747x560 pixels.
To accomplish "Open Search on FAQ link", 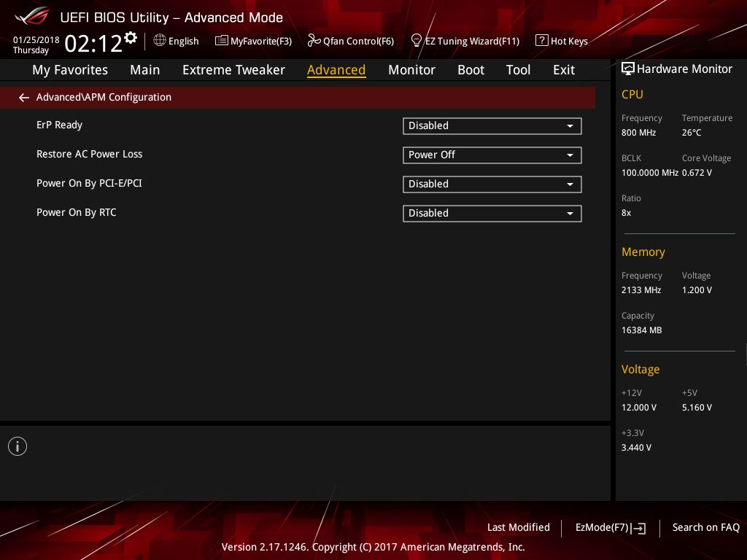I will [x=705, y=527].
